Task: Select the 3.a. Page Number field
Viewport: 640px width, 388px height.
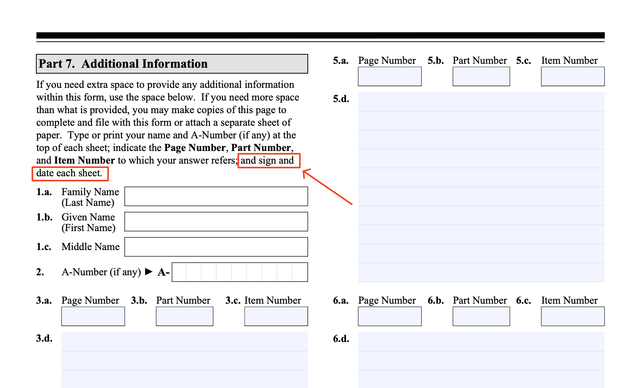Action: (93, 316)
